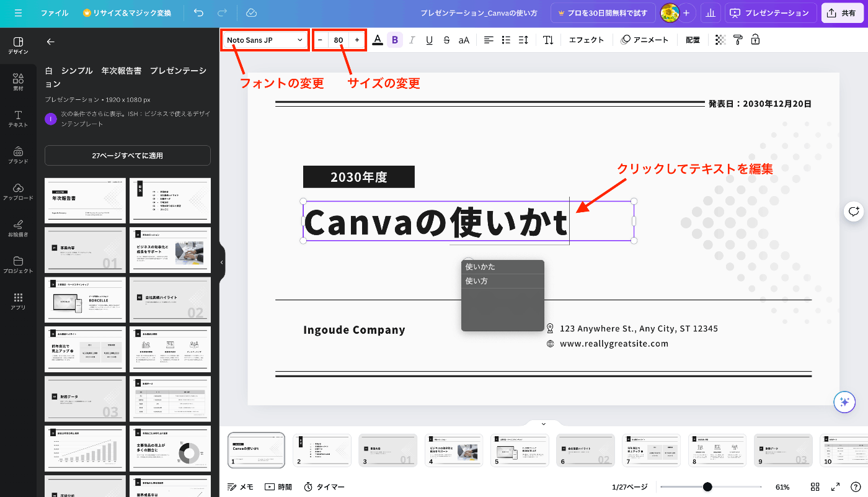The width and height of the screenshot is (868, 497).
Task: Adjust the zoom slider handle
Action: point(707,487)
